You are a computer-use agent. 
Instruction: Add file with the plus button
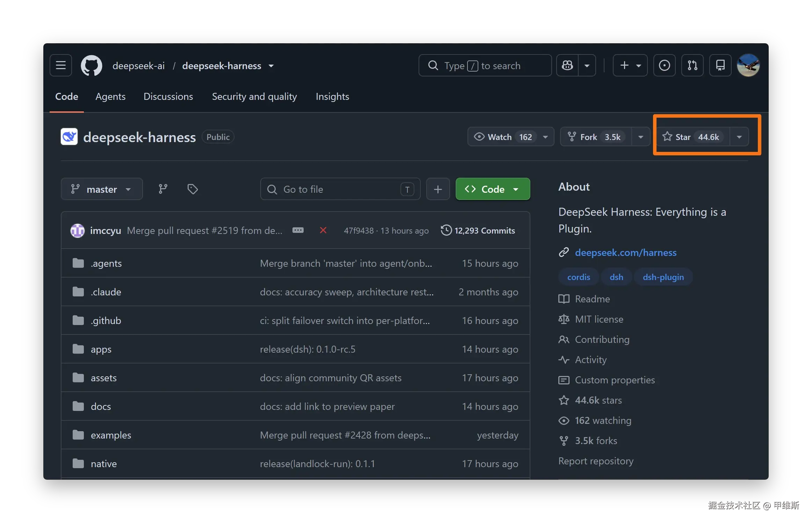(x=438, y=189)
